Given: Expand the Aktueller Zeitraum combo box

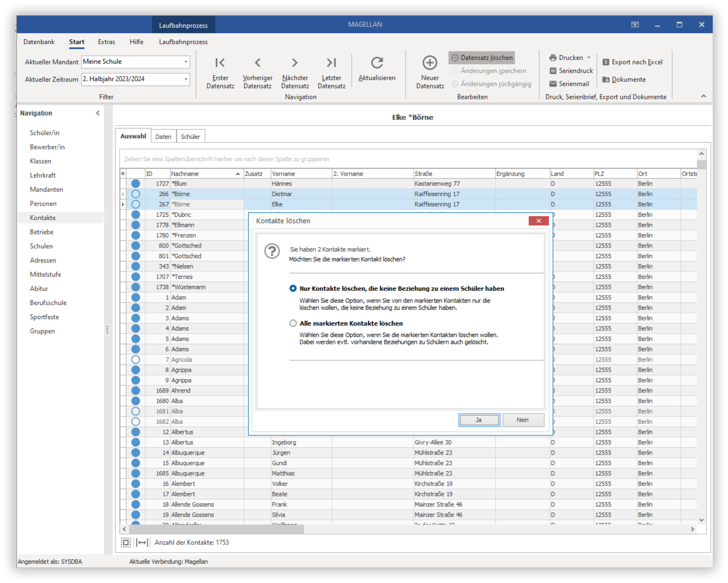Looking at the screenshot, I should click(x=186, y=79).
